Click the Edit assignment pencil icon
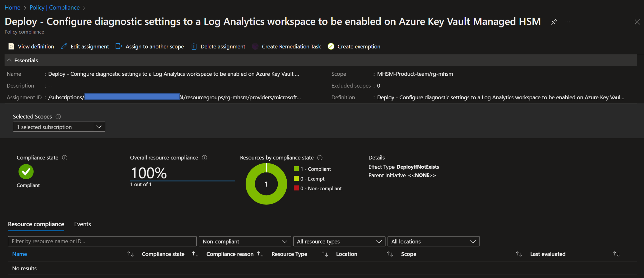This screenshot has width=644, height=278. coord(64,46)
